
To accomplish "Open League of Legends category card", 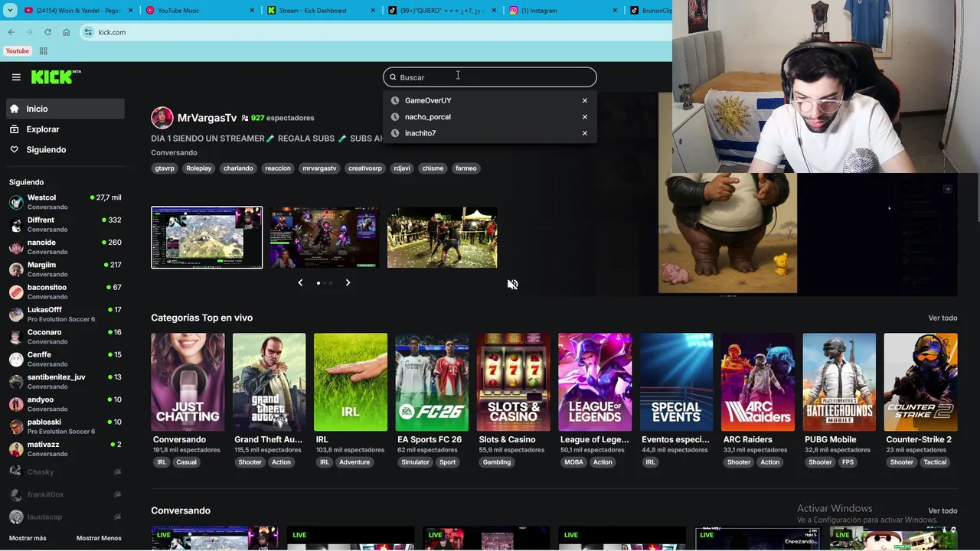I will tap(595, 382).
